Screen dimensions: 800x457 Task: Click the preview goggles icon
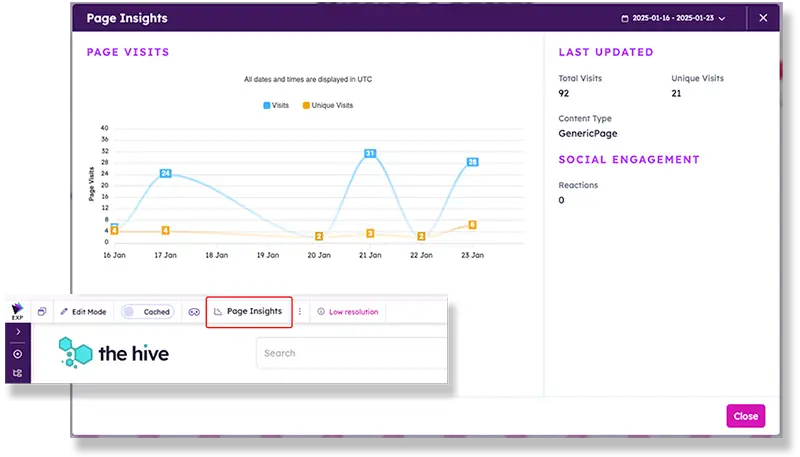click(x=194, y=312)
